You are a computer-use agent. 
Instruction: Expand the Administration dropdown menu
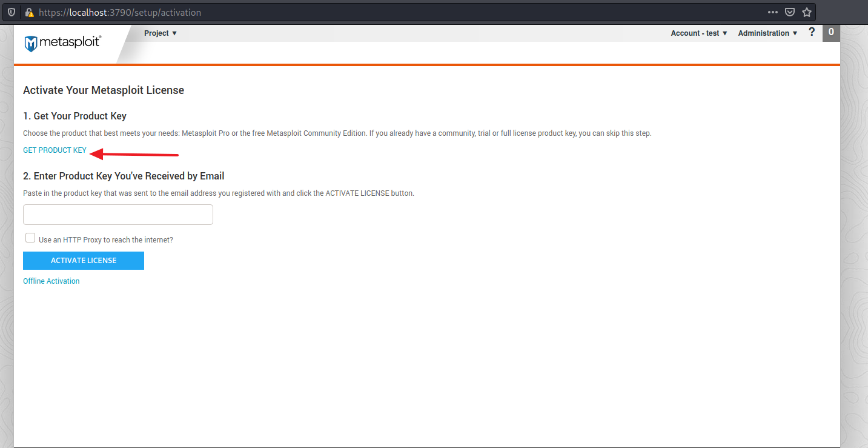[x=768, y=33]
